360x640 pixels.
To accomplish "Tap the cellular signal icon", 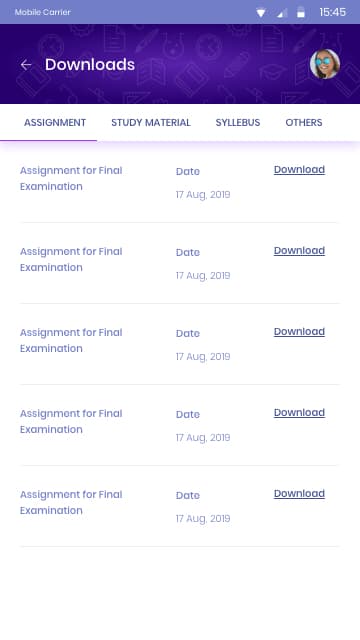I will (x=282, y=13).
